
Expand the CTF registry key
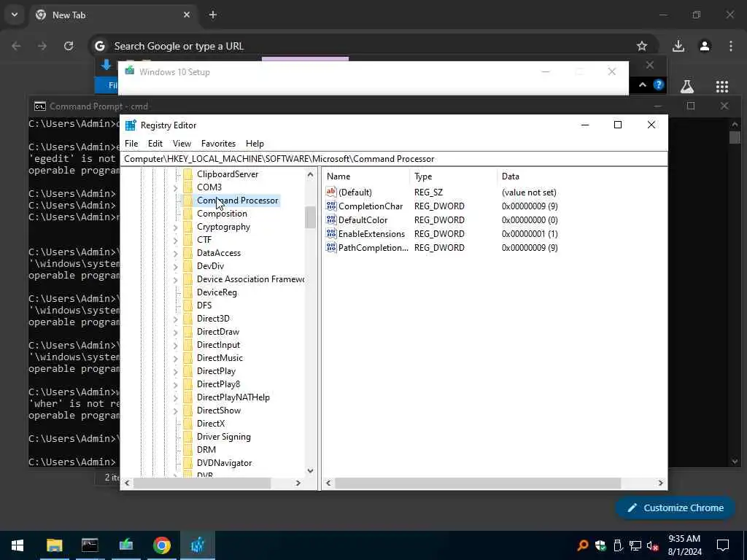[x=175, y=240]
